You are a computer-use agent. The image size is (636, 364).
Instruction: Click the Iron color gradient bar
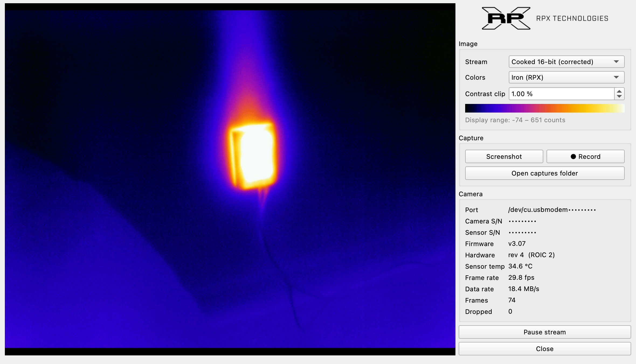pos(545,108)
